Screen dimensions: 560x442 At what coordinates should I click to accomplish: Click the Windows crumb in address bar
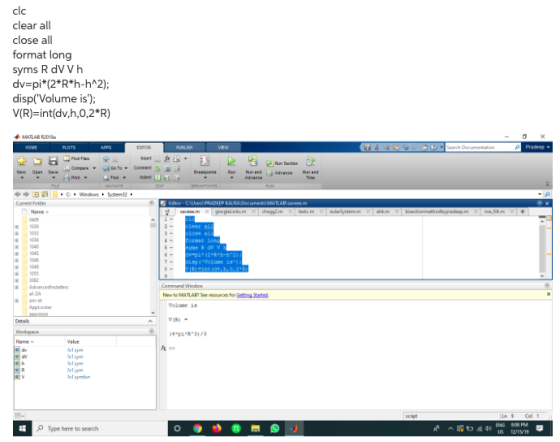(89, 195)
